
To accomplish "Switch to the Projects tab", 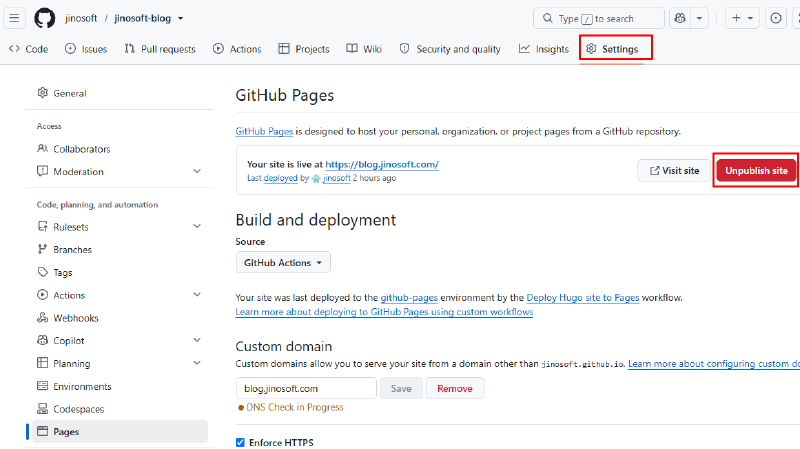I will tap(304, 49).
